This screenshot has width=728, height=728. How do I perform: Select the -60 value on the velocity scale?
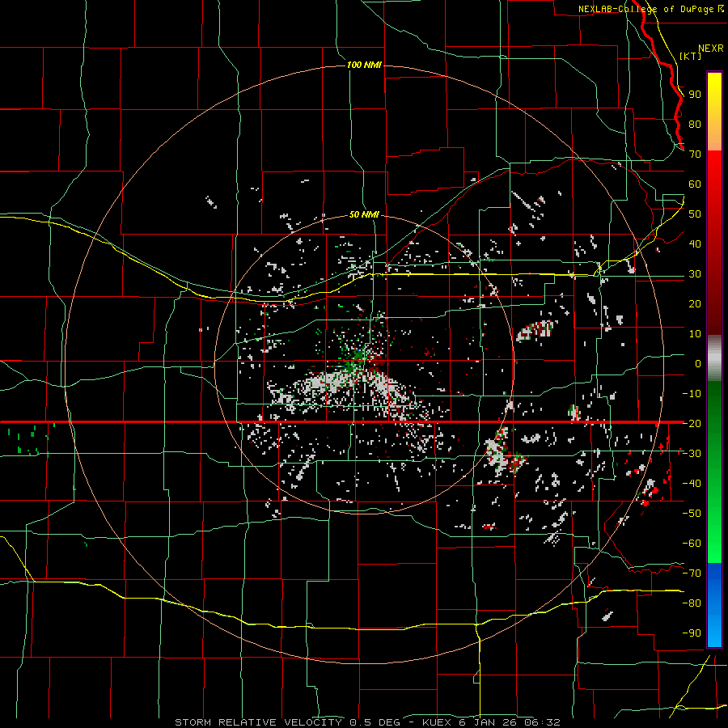tap(692, 544)
